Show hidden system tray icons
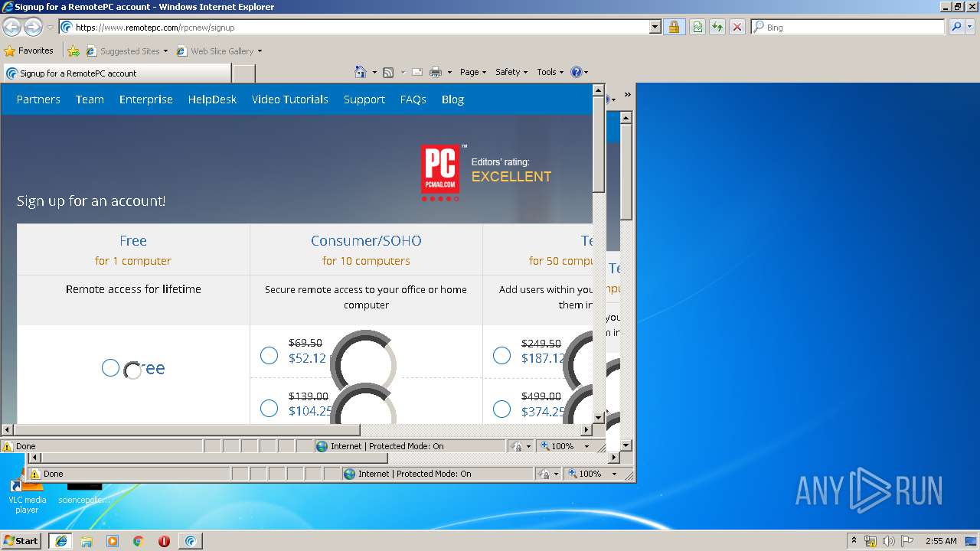 [x=854, y=540]
